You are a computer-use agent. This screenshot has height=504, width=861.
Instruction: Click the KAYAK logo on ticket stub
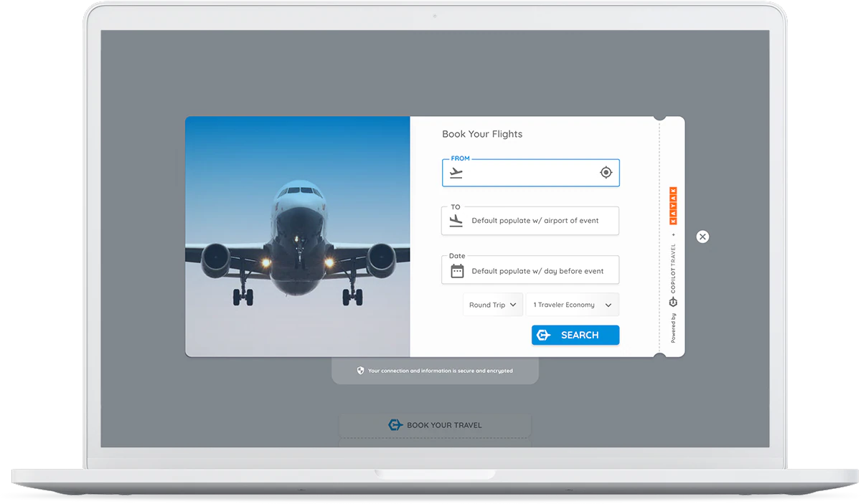tap(673, 206)
